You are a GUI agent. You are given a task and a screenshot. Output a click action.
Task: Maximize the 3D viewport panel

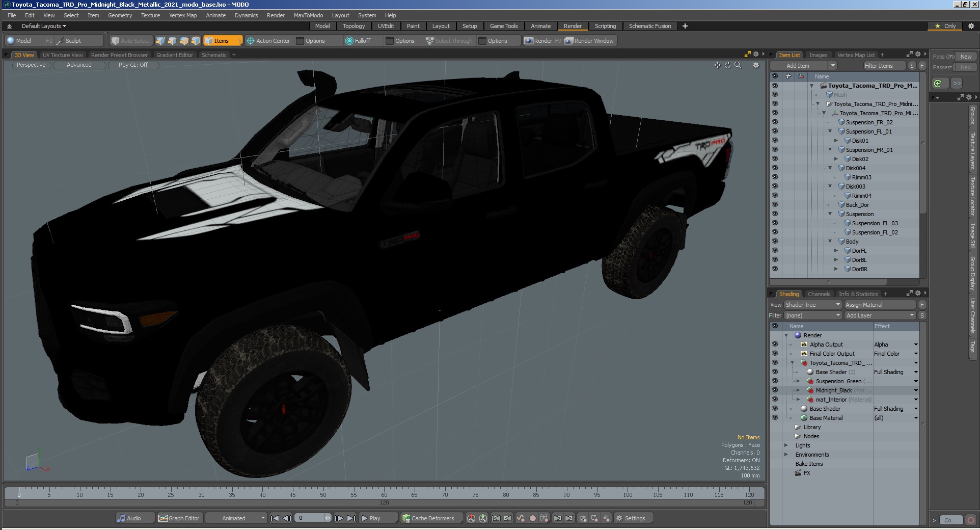[747, 54]
